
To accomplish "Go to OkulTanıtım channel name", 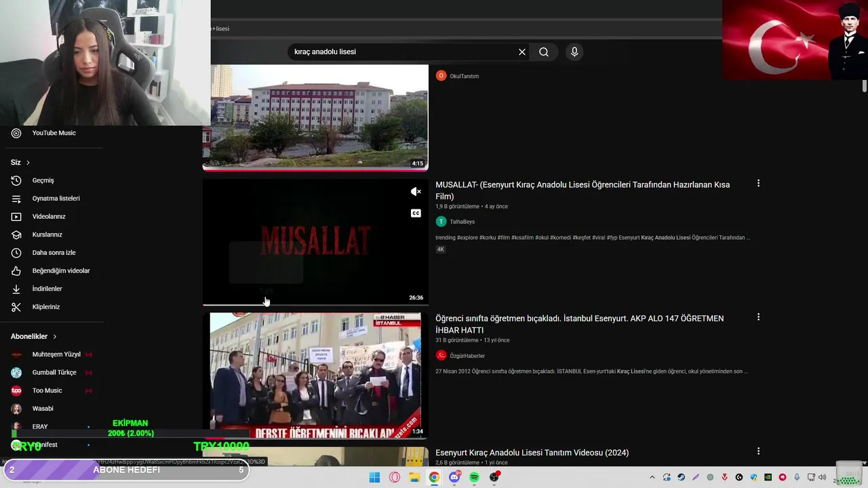I will (465, 76).
